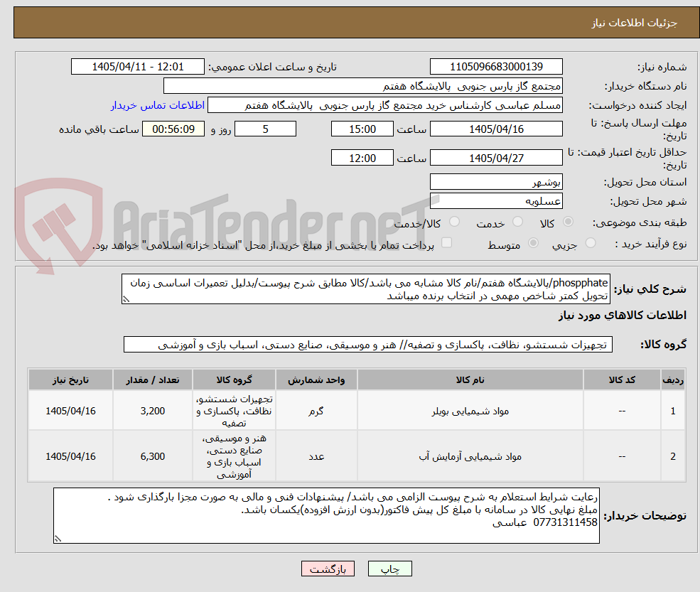
Task: Click the remaining time countdown 00:56:09
Action: click(173, 129)
